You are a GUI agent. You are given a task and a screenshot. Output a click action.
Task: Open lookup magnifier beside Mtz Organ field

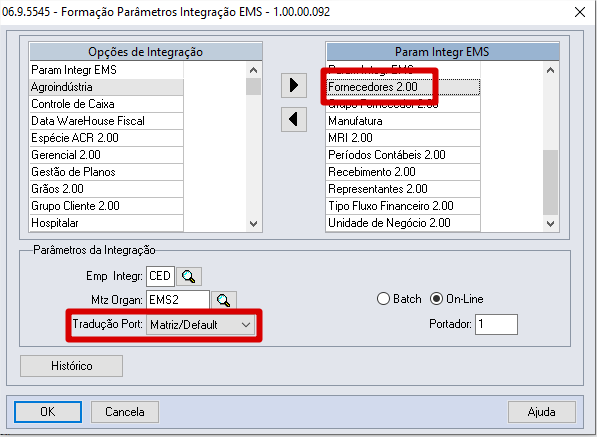click(x=224, y=300)
